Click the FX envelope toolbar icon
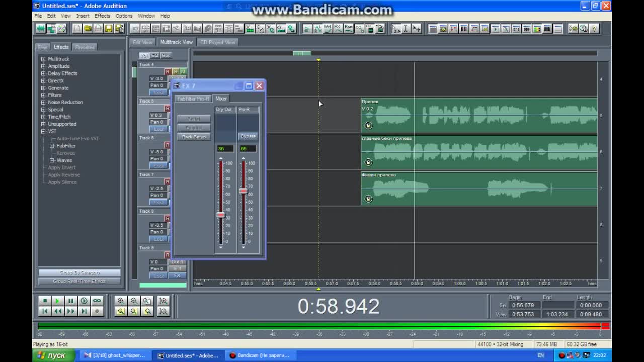Viewport: 644px width, 362px height. (338, 29)
